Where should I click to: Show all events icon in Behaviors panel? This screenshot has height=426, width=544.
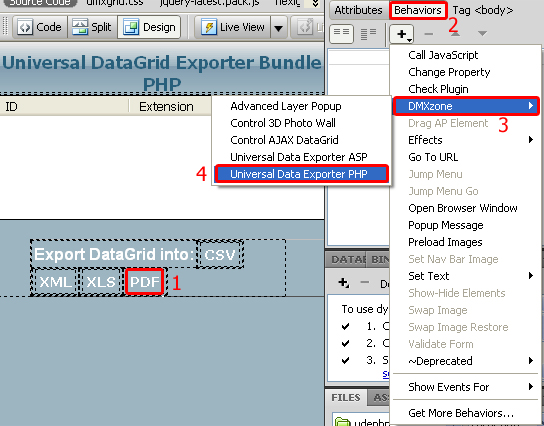(368, 34)
